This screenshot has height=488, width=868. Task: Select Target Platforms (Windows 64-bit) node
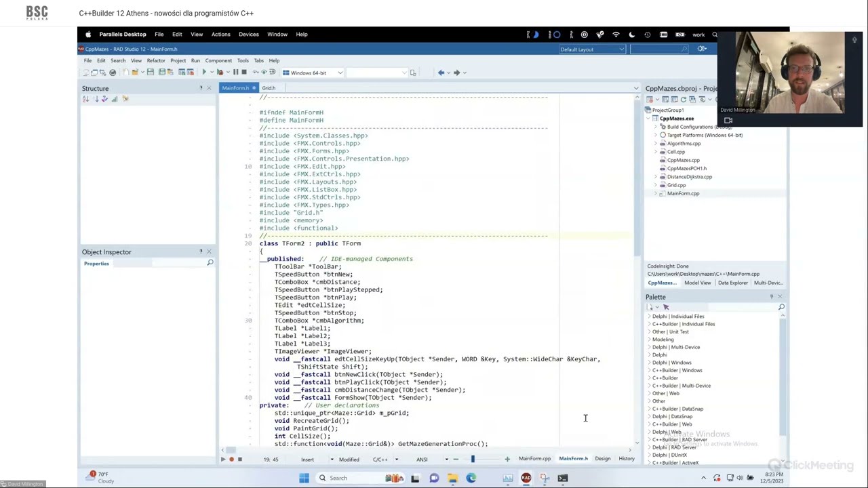[704, 135]
